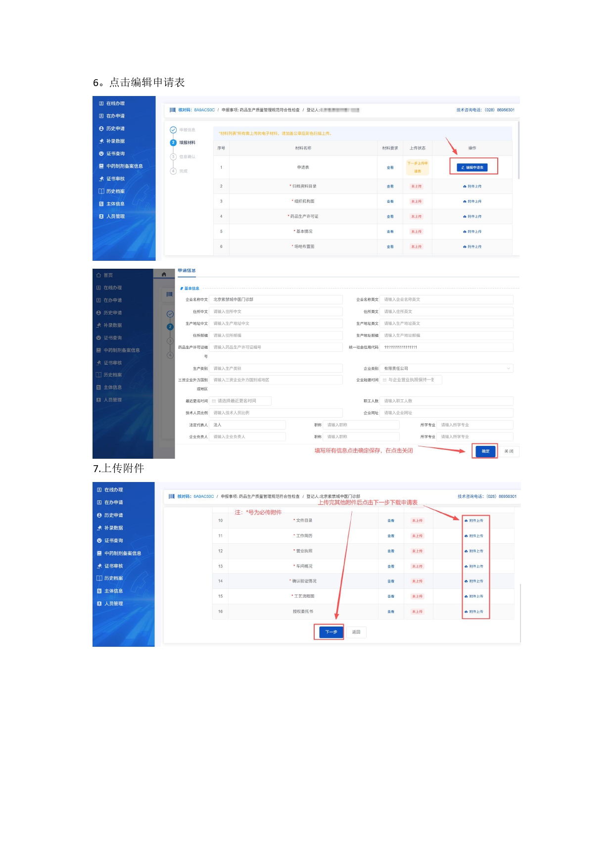Click upload cloud icon in 授权委托书 row

tap(466, 612)
